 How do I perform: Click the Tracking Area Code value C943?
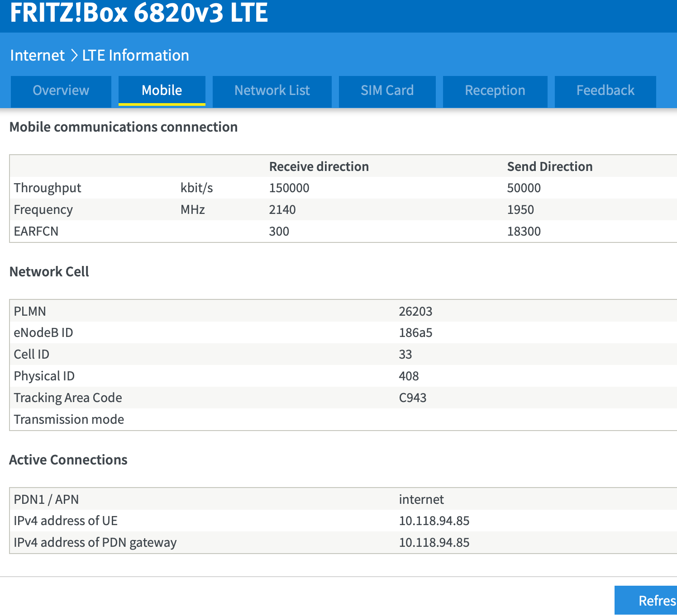click(413, 398)
